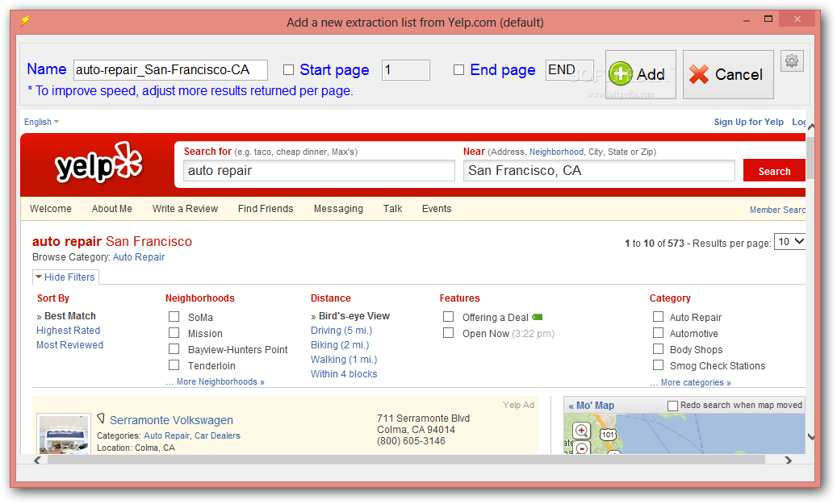Click the Search for input box
The image size is (837, 504).
[x=319, y=171]
